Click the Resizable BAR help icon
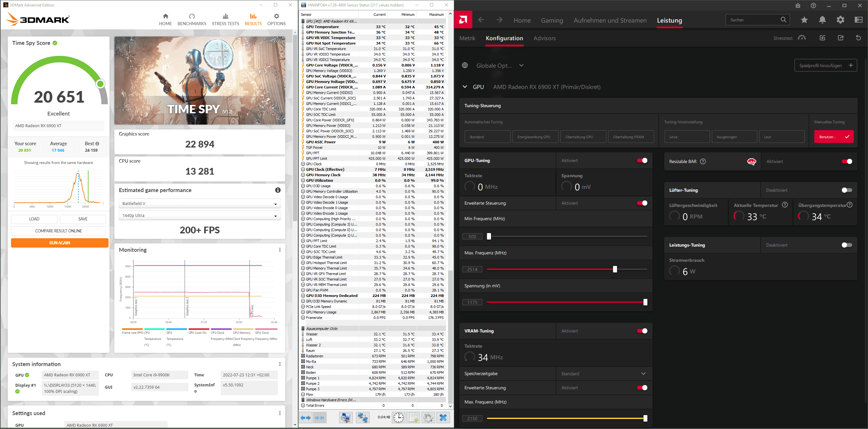 click(703, 161)
